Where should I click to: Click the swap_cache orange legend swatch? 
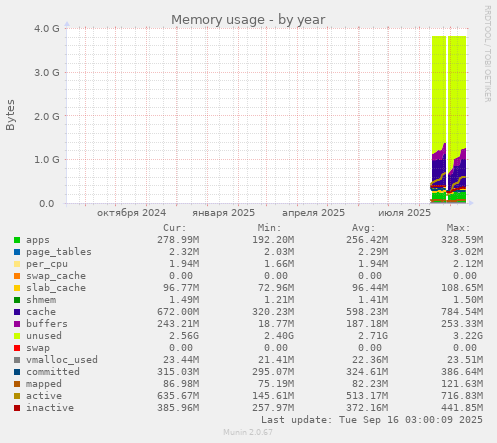coord(17,276)
